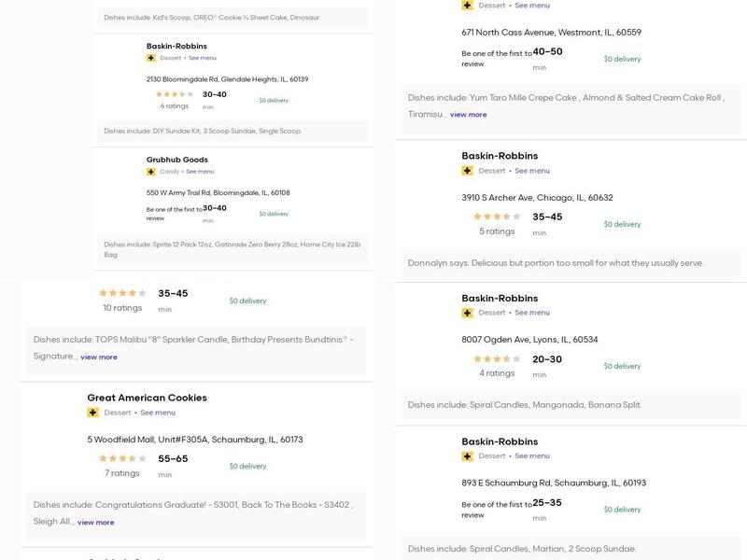Expand 'view more' after Tiramisu dishes
The width and height of the screenshot is (747, 560).
coord(468,115)
